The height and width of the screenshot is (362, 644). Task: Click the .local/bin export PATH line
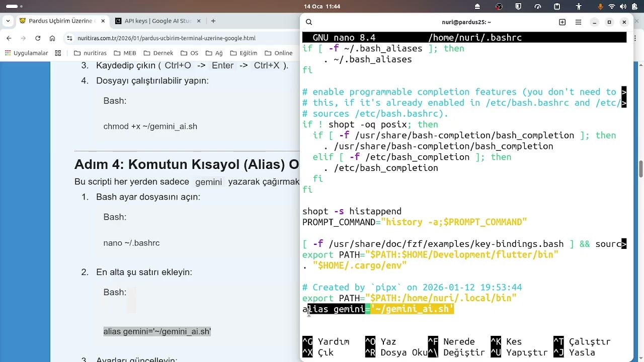410,298
